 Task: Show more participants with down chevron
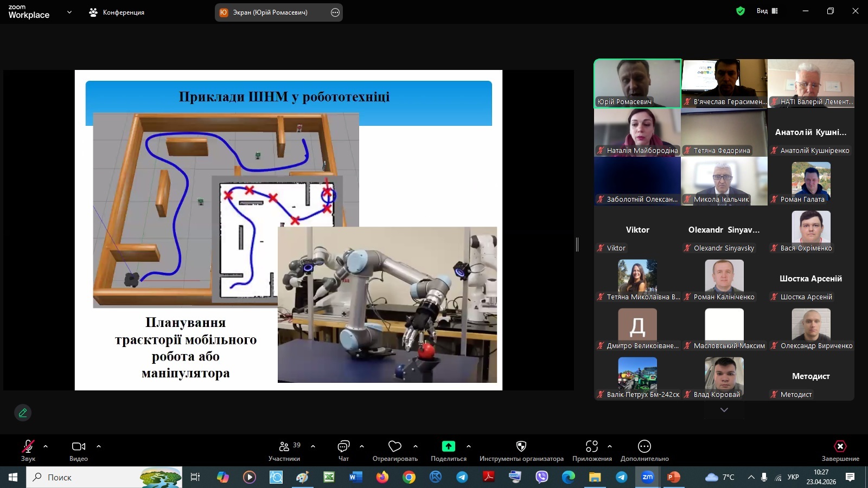tap(724, 410)
